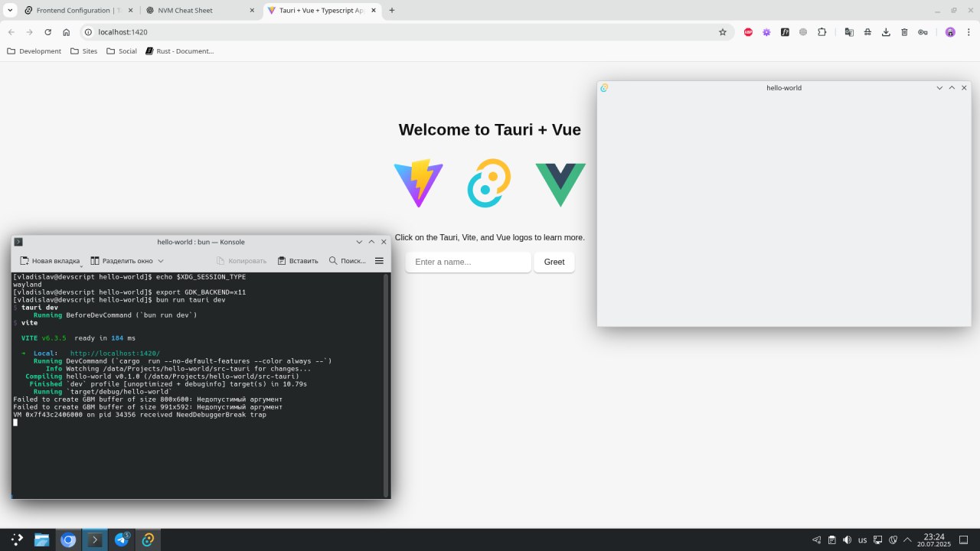Open the Rust - Document... bookmark
The image size is (980, 551).
[x=180, y=51]
